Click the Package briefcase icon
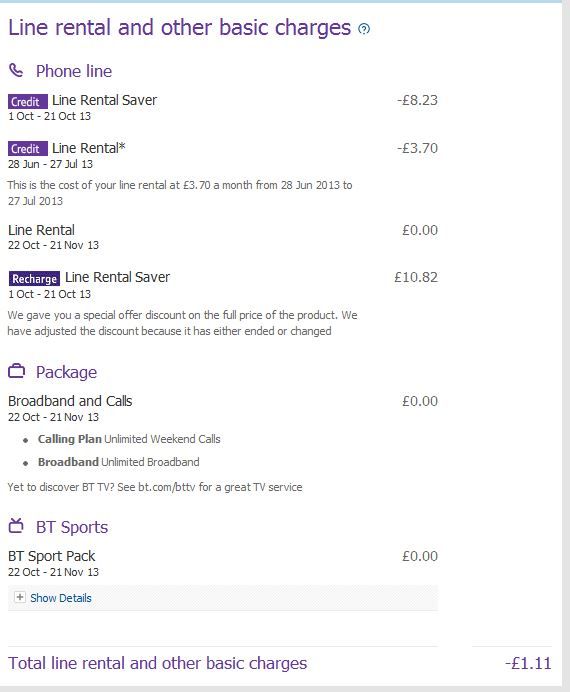 [16, 371]
